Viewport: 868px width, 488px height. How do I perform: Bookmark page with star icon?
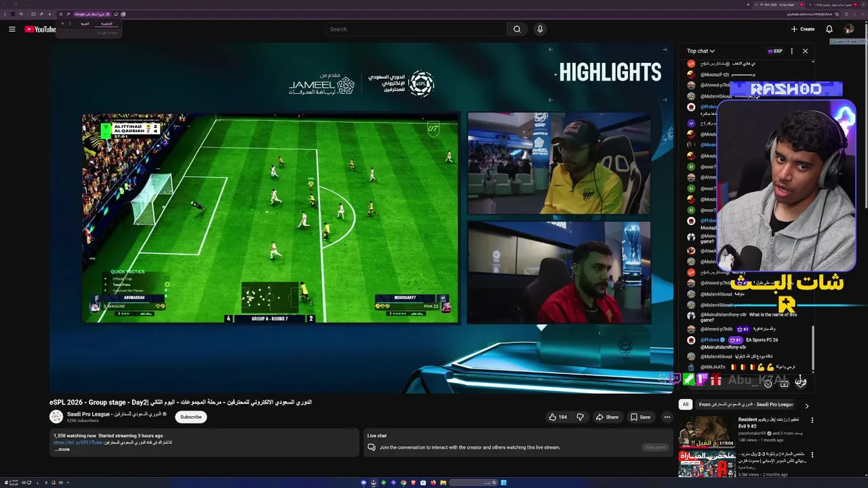coord(61,14)
